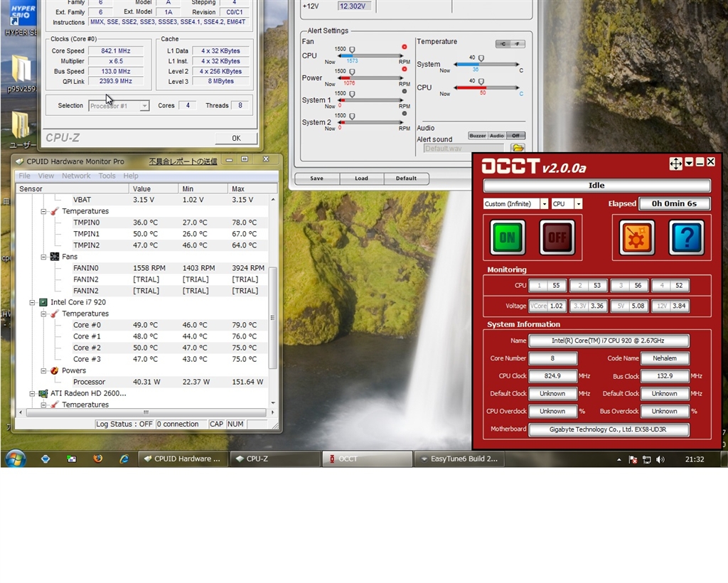Screen dimensions: 728x583
Task: Open Internet Explorer from the quick launch bar
Action: (x=124, y=459)
